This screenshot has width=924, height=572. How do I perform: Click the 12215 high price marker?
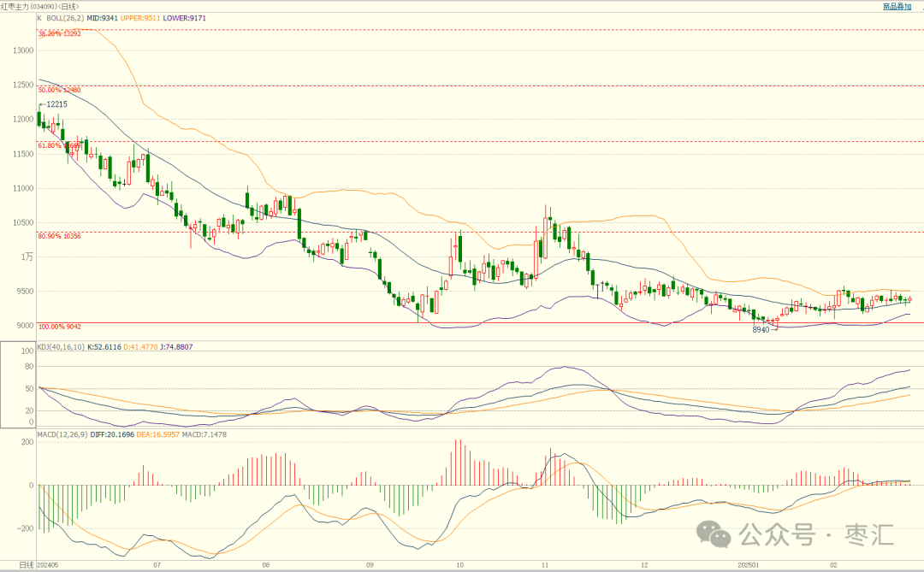56,104
